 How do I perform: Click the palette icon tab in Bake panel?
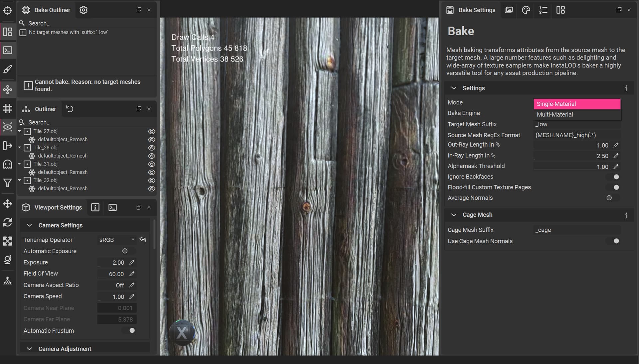526,10
